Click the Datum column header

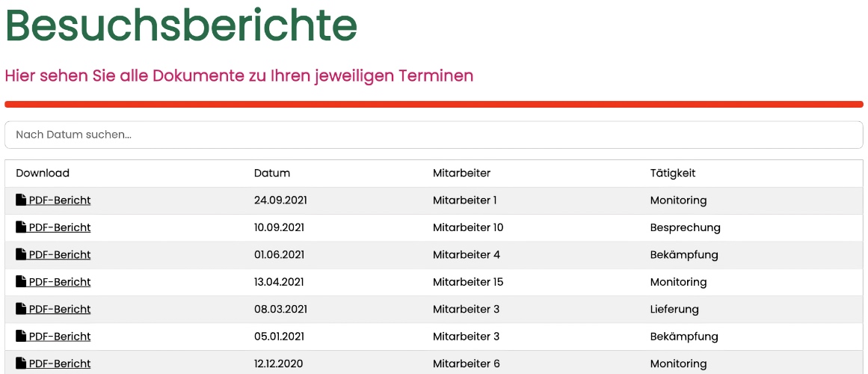coord(272,173)
